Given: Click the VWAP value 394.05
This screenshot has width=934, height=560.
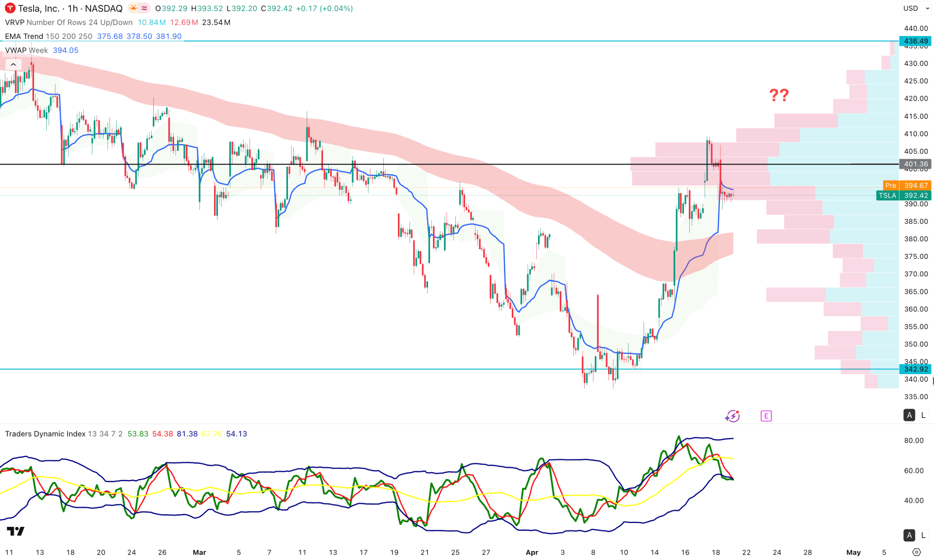Looking at the screenshot, I should coord(66,50).
